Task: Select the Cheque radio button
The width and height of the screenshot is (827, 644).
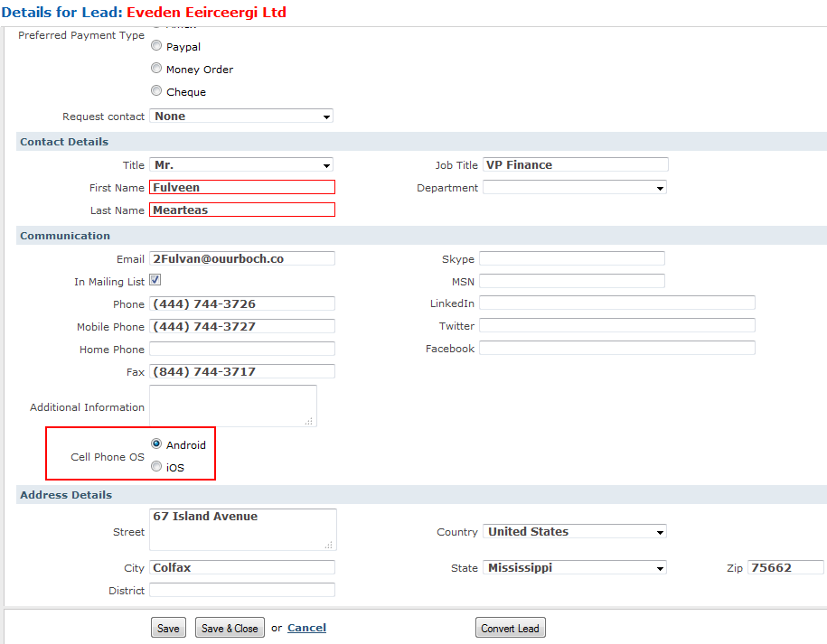Action: tap(156, 91)
